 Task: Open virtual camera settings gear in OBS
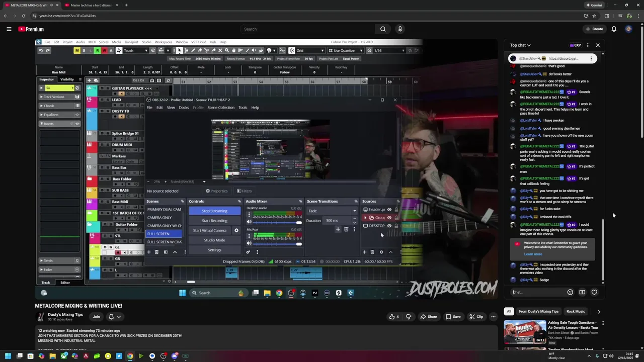point(236,230)
